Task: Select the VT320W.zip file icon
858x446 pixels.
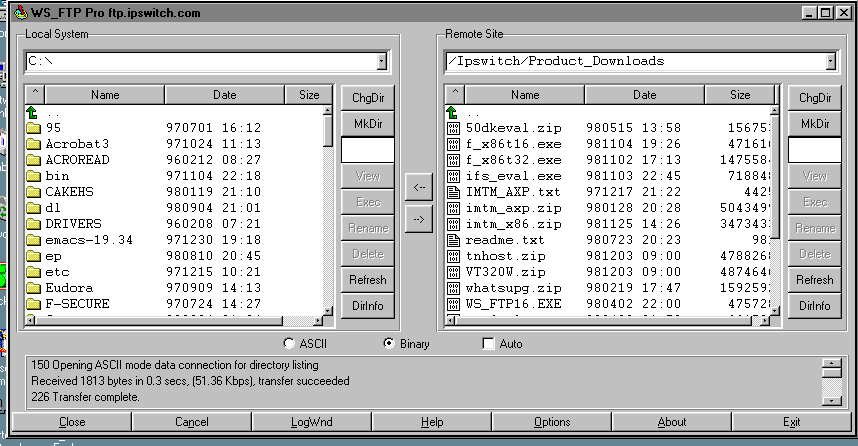Action: pyautogui.click(x=453, y=272)
